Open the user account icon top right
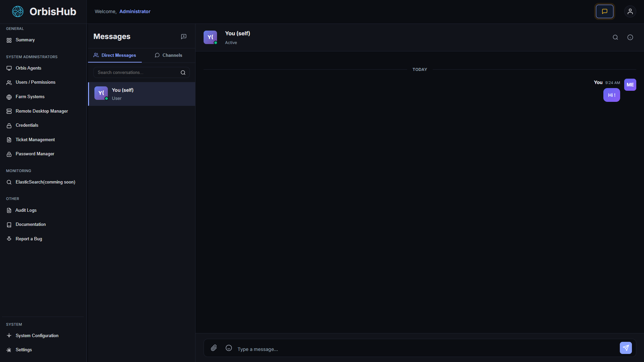The height and width of the screenshot is (362, 644). pos(630,11)
